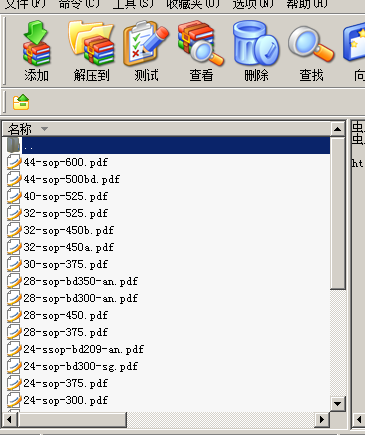
Task: Open the Tools (工具) menu
Action: tap(133, 4)
